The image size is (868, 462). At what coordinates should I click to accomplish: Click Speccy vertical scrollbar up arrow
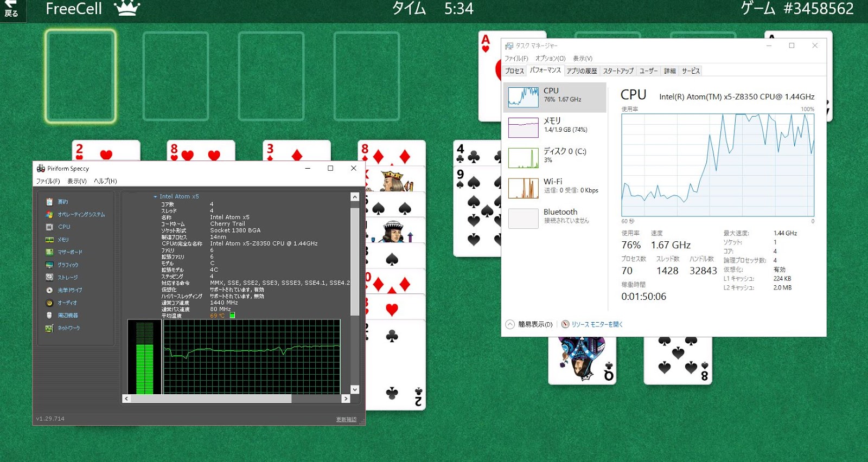click(355, 197)
